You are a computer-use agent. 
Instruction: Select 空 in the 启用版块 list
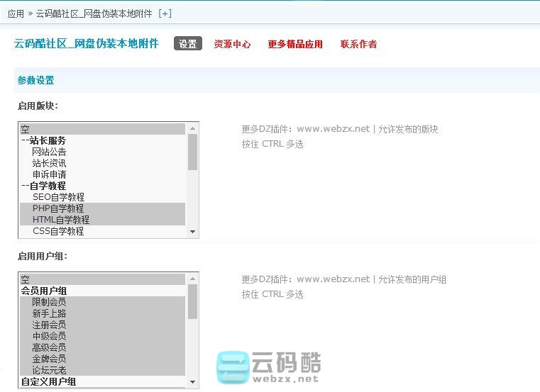pos(103,129)
